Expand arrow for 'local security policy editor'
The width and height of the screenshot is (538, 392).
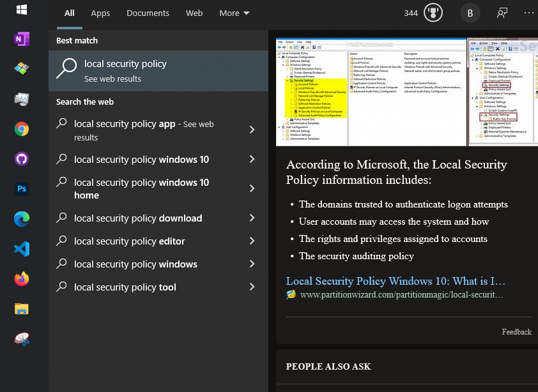pyautogui.click(x=252, y=241)
